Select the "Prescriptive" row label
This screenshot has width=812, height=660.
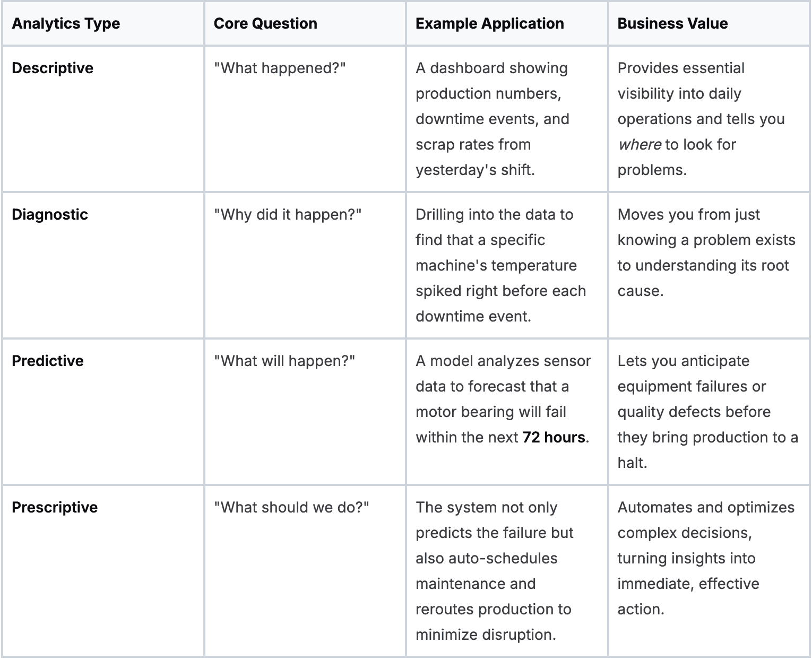click(x=55, y=507)
